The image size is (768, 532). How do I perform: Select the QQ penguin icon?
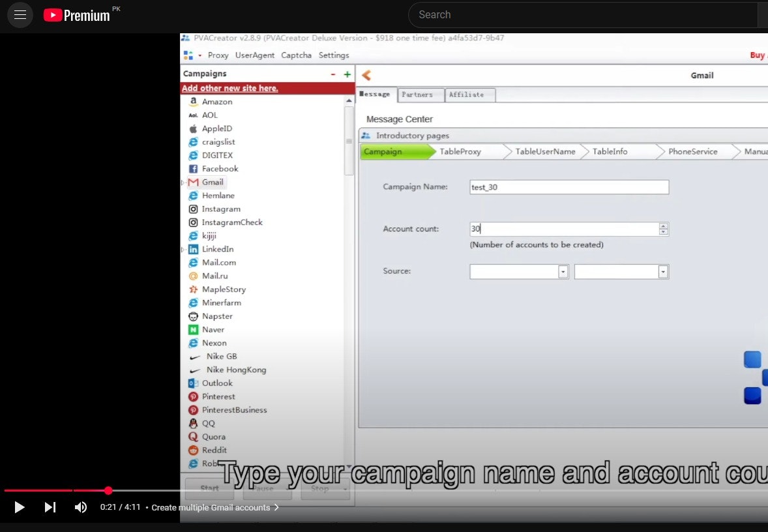194,423
